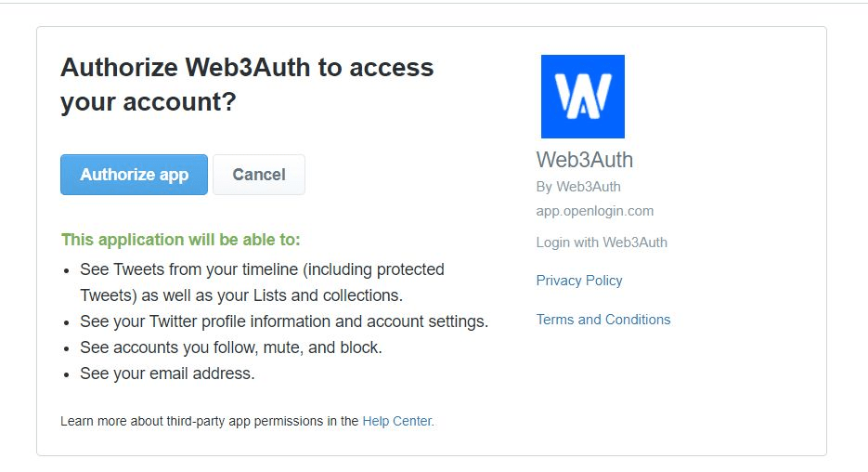Click the white W letter in logo

coord(582,97)
